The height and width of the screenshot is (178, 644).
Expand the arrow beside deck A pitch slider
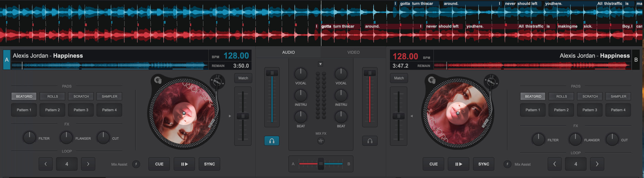(230, 116)
